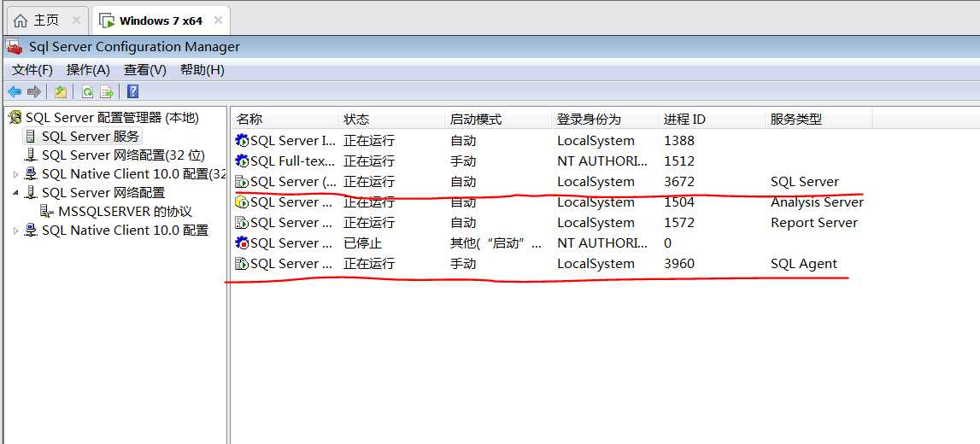The width and height of the screenshot is (980, 444).
Task: Click the blue Back arrow toolbar icon
Action: click(x=15, y=92)
